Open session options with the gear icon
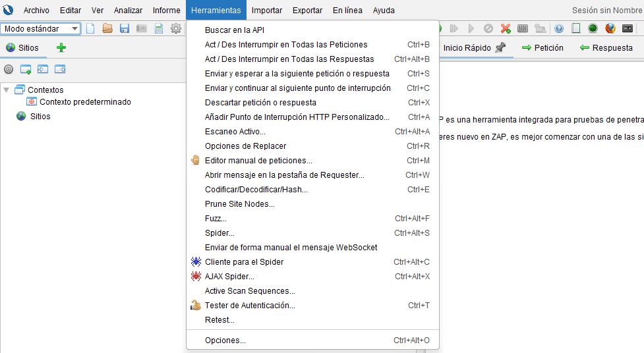 click(x=176, y=28)
